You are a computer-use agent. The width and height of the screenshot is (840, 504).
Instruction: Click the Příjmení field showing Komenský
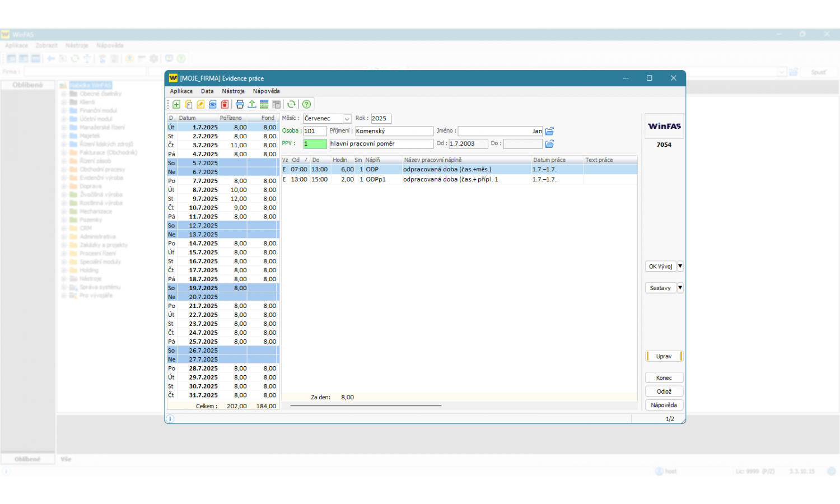(x=394, y=131)
